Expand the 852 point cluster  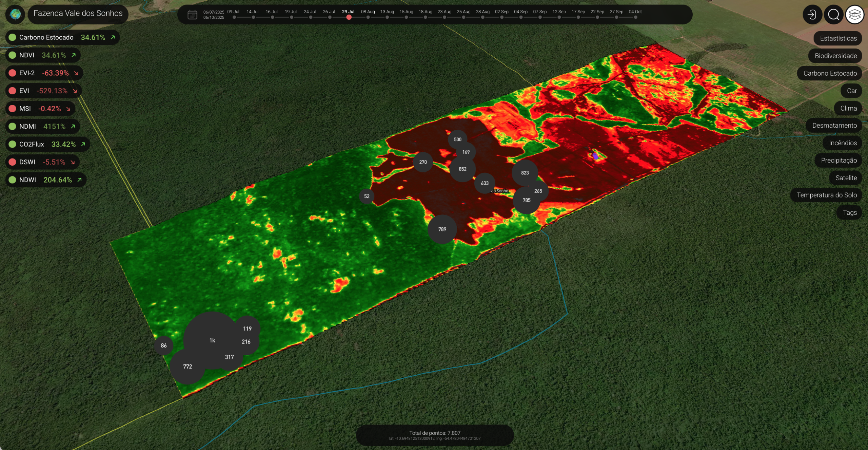point(462,169)
